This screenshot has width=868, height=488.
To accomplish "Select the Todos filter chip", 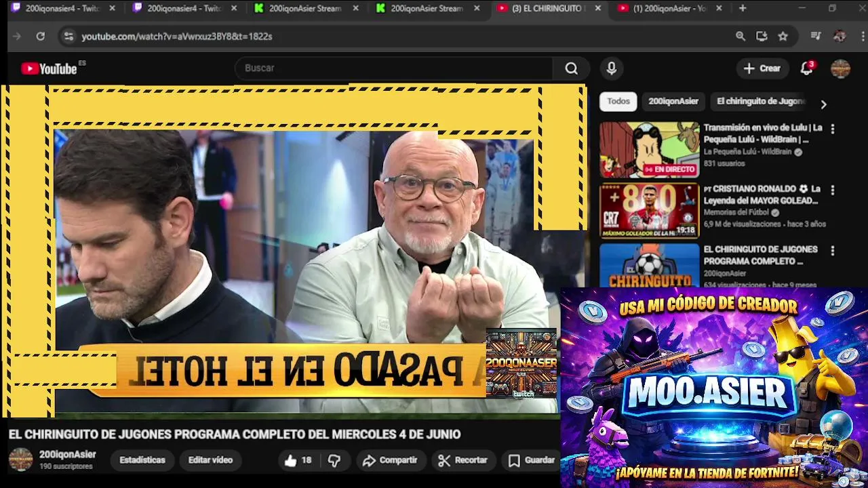I will pos(618,102).
